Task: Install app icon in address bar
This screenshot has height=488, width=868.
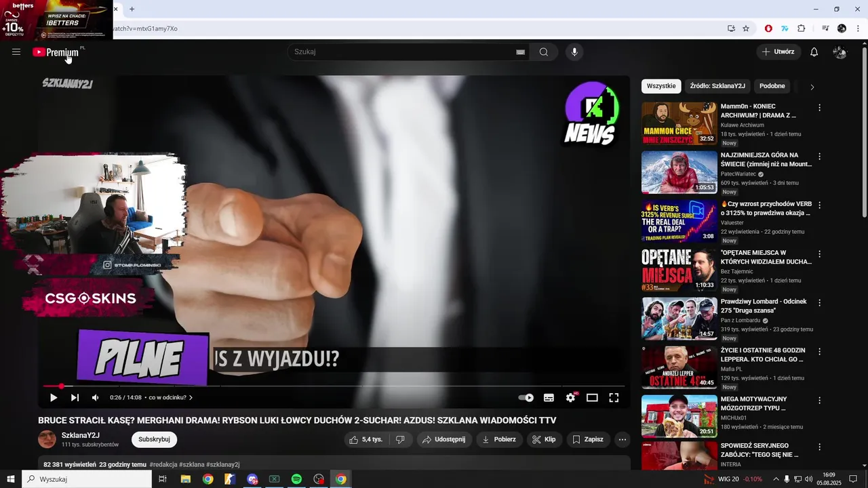Action: point(731,28)
